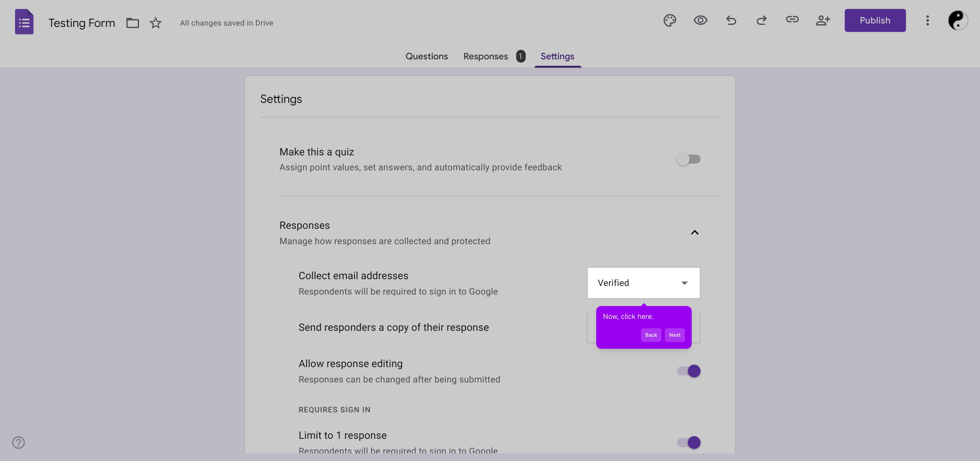980x461 pixels.
Task: Click the 'Collect email addresses' label
Action: click(x=354, y=276)
